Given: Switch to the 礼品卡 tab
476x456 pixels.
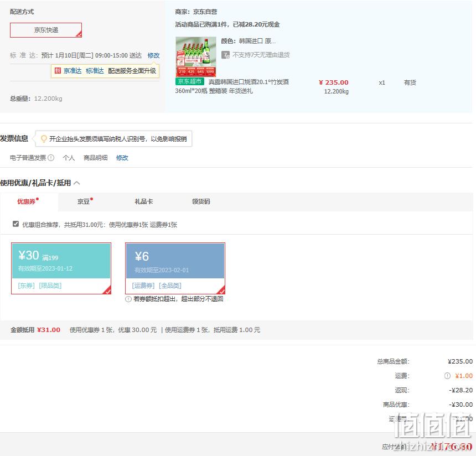Looking at the screenshot, I should 143,201.
